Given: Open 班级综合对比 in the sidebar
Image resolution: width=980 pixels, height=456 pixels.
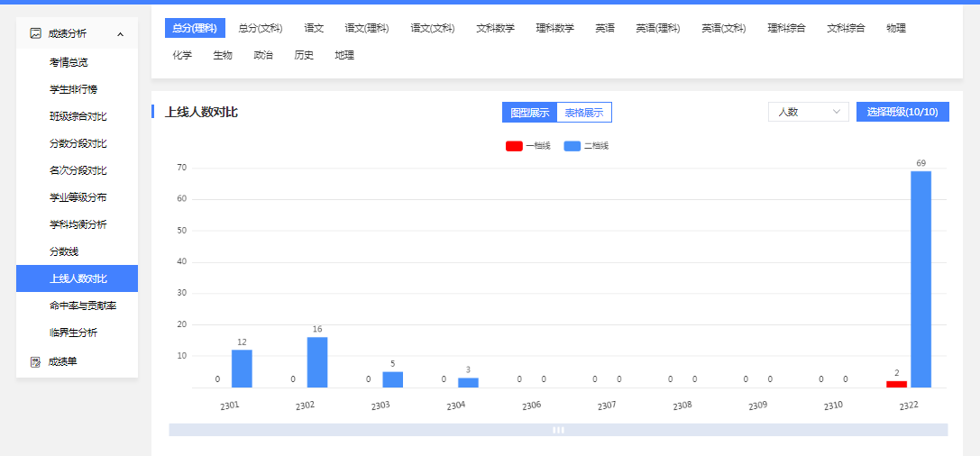Looking at the screenshot, I should pyautogui.click(x=77, y=116).
